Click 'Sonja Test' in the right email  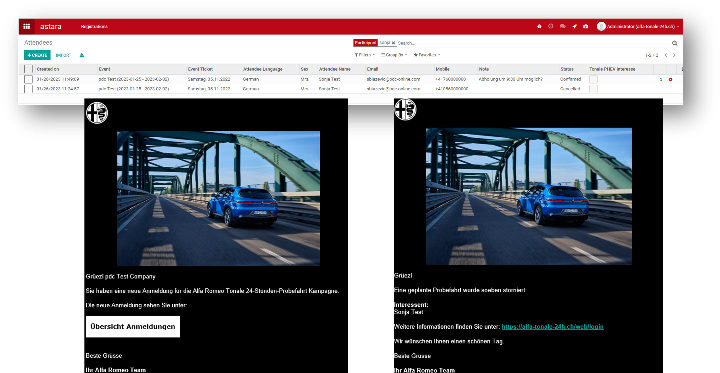tap(409, 312)
